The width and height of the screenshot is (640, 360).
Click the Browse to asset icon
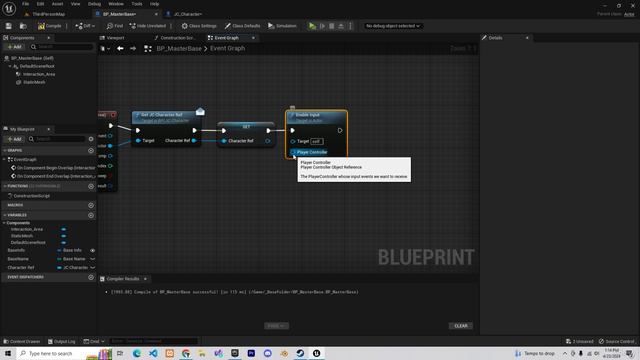[x=23, y=26]
